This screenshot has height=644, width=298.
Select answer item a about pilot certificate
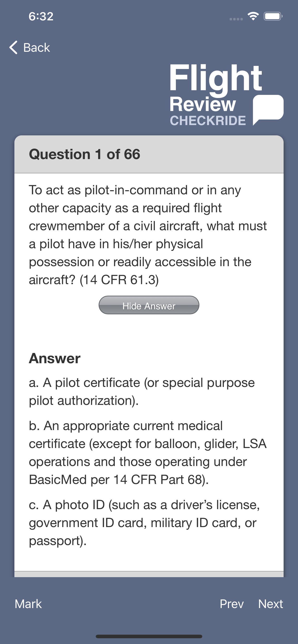point(142,391)
